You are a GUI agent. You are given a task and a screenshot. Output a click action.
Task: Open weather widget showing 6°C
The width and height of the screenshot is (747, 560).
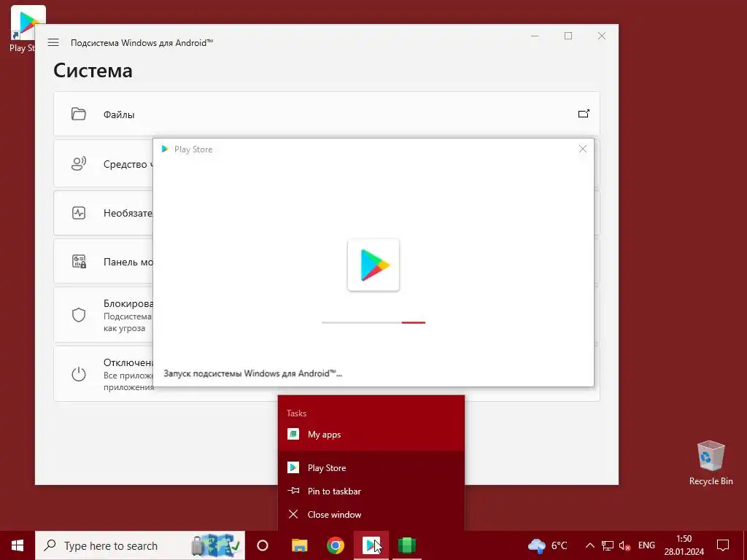pyautogui.click(x=548, y=545)
